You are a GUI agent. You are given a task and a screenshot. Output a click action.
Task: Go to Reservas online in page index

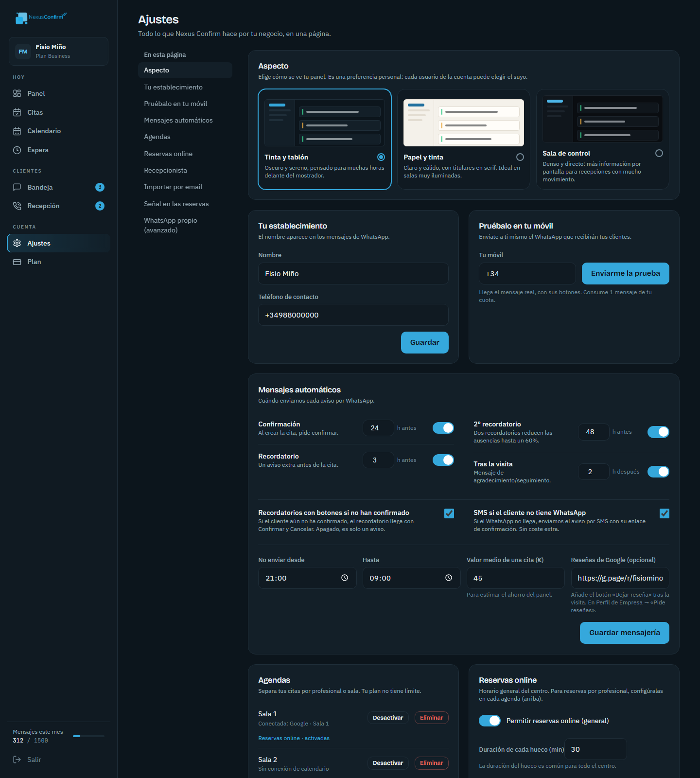pyautogui.click(x=168, y=154)
